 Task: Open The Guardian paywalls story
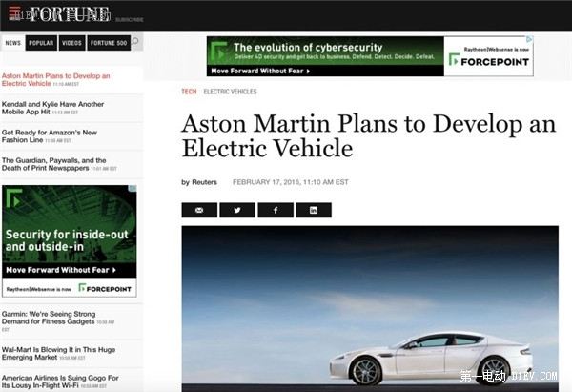58,164
